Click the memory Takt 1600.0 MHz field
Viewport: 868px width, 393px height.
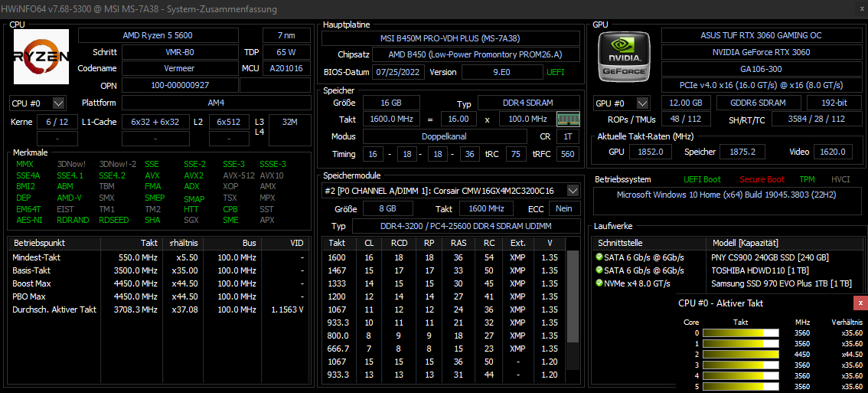click(391, 120)
